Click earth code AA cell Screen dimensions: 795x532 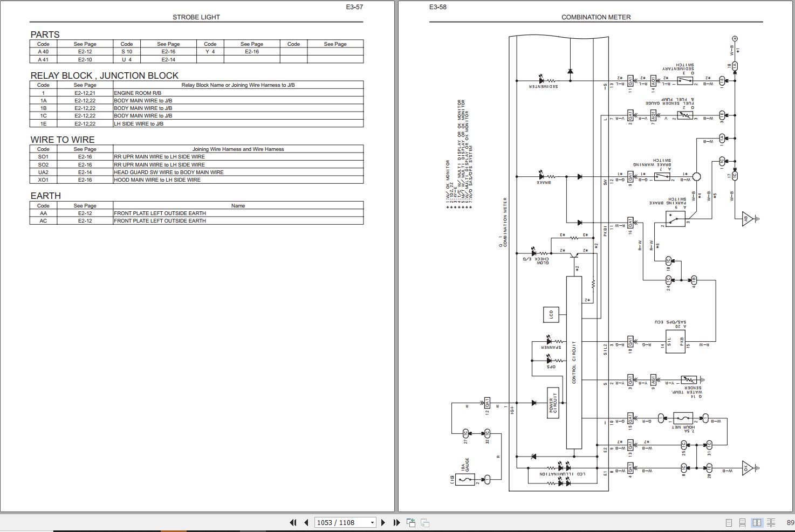(43, 213)
